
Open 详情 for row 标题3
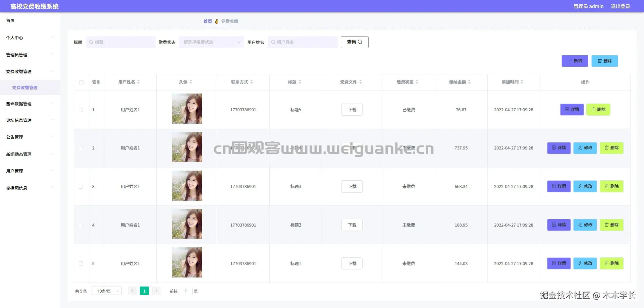pyautogui.click(x=559, y=186)
